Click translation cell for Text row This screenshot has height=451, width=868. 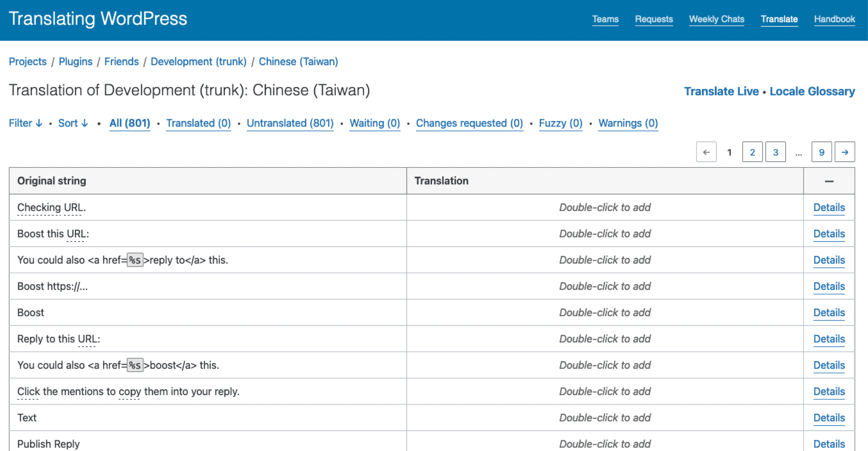tap(605, 418)
